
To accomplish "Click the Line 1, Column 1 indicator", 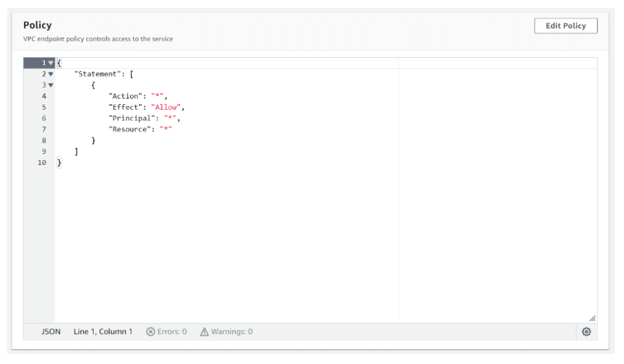I will pyautogui.click(x=103, y=331).
